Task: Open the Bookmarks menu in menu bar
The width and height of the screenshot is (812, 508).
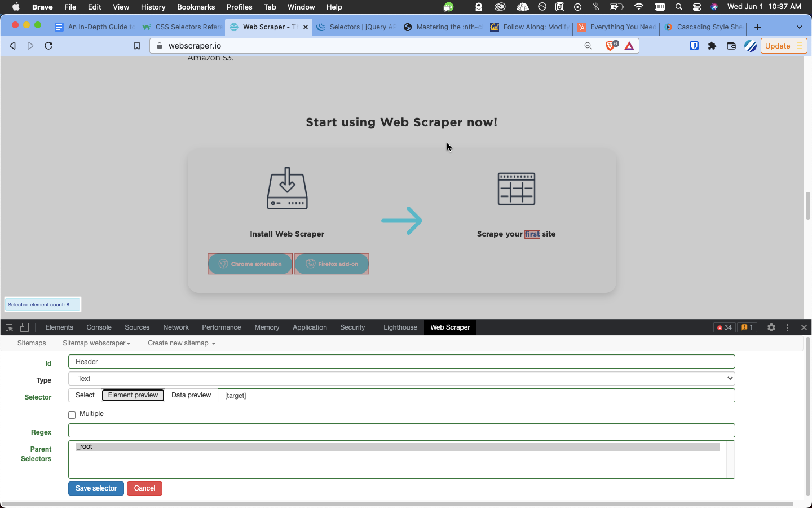Action: (x=196, y=7)
